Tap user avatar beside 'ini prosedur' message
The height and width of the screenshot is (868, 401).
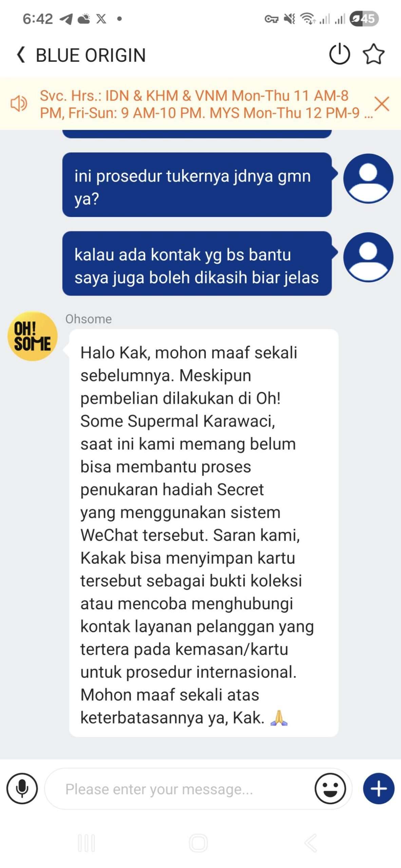[368, 178]
